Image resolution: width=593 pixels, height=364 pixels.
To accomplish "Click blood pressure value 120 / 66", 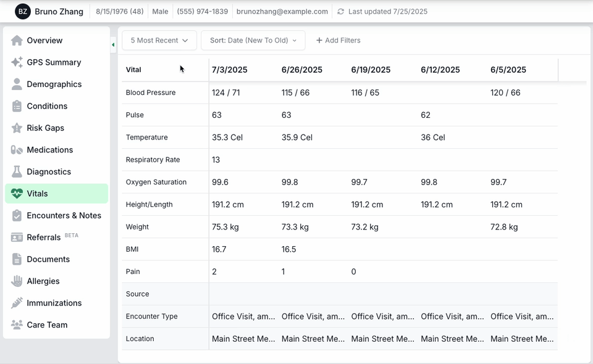I will coord(505,93).
